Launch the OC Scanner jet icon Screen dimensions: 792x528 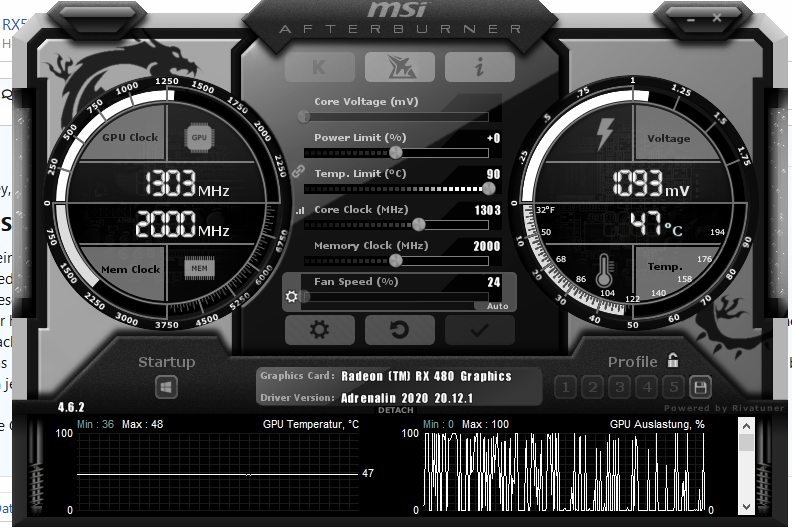[x=400, y=67]
